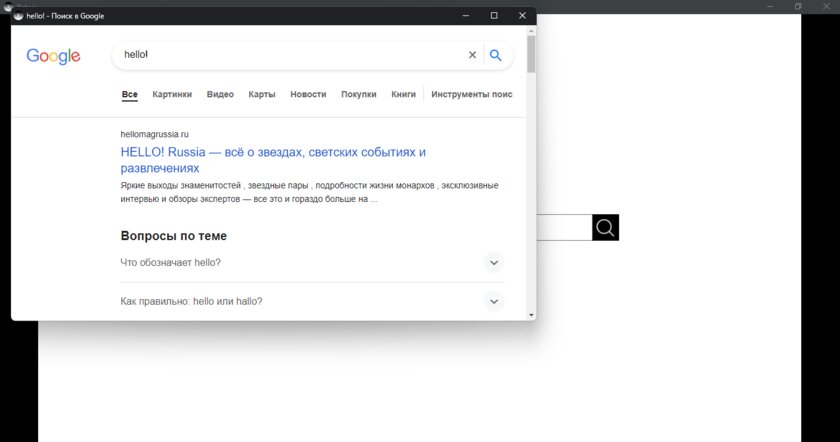Close the Google search popup window
Screen dimensions: 840x442
tap(522, 16)
